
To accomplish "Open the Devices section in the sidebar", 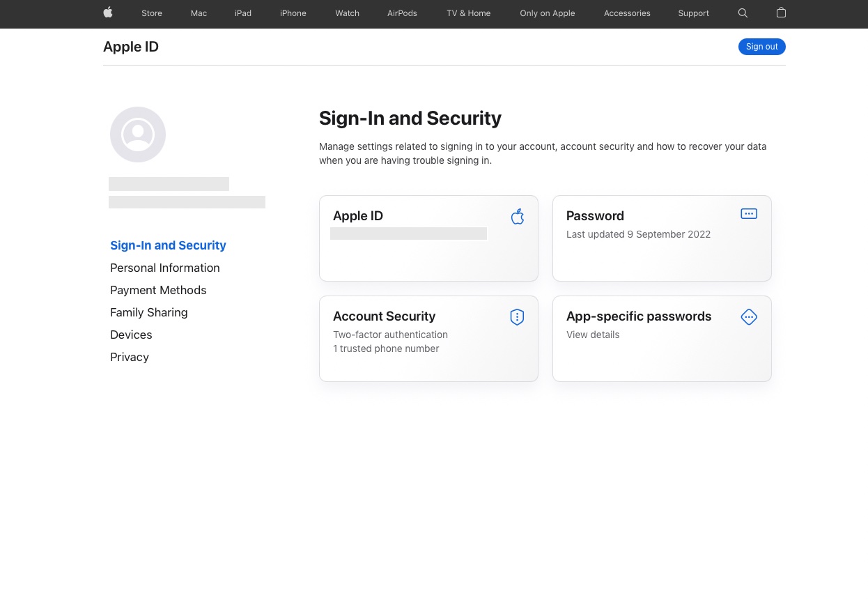I will [x=131, y=335].
